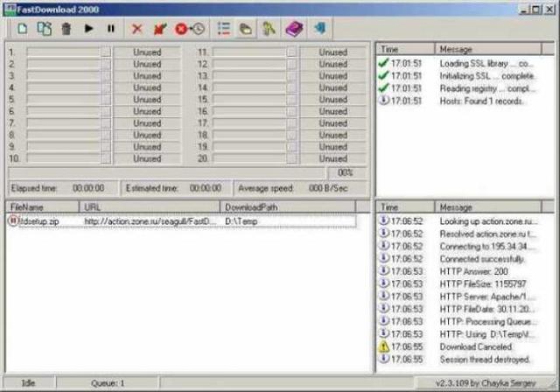The image size is (560, 392).
Task: Click the v2.3.109 by Chayka Sergey panel
Action: pos(486,383)
